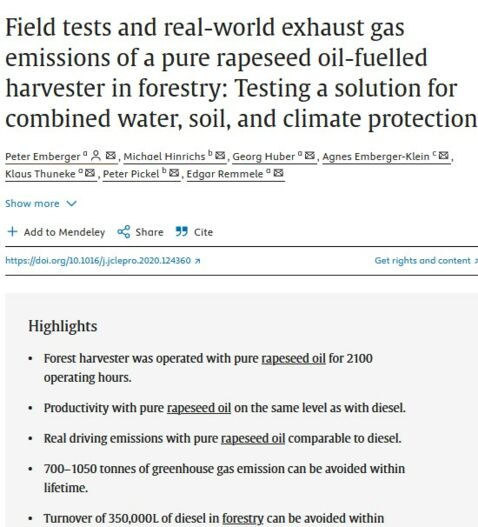Click the plus icon for Add to Mendeley
The image size is (478, 527).
12,232
